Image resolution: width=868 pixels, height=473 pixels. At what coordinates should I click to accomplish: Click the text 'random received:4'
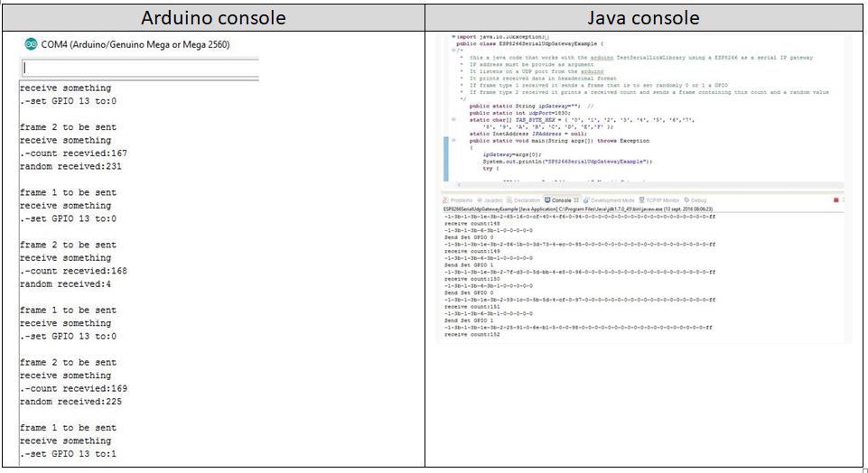(x=65, y=284)
